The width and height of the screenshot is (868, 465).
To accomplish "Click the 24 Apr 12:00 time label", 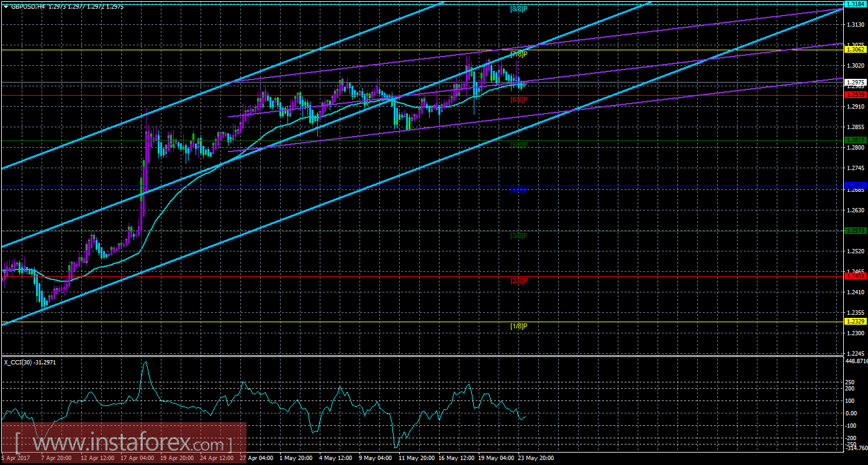I will click(218, 458).
